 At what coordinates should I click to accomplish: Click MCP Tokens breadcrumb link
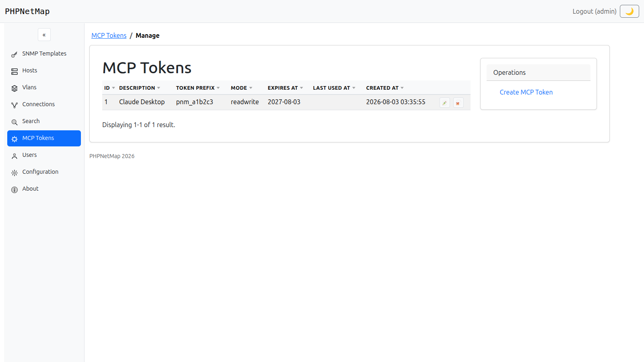coord(109,35)
